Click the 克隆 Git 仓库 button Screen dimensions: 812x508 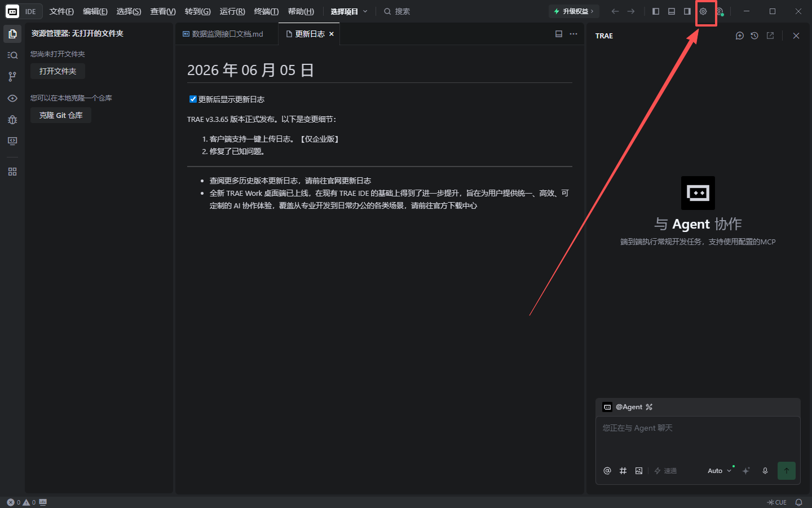coord(61,115)
